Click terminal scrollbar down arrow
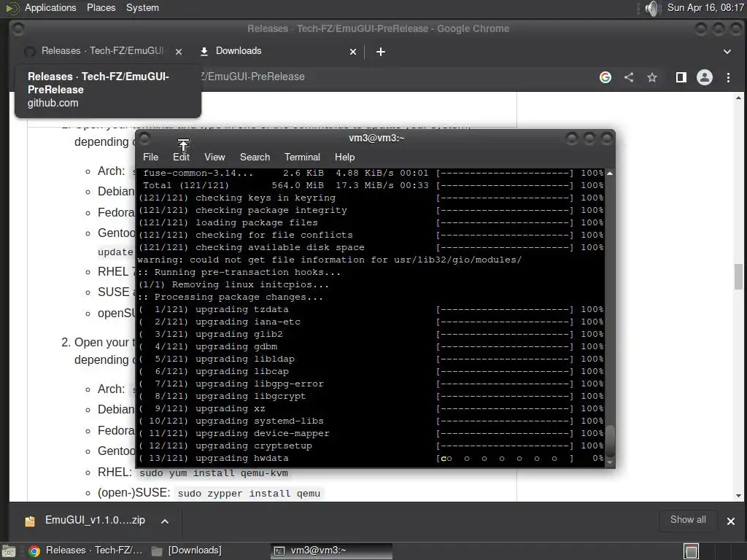Screen dimensions: 747x560 [609, 462]
